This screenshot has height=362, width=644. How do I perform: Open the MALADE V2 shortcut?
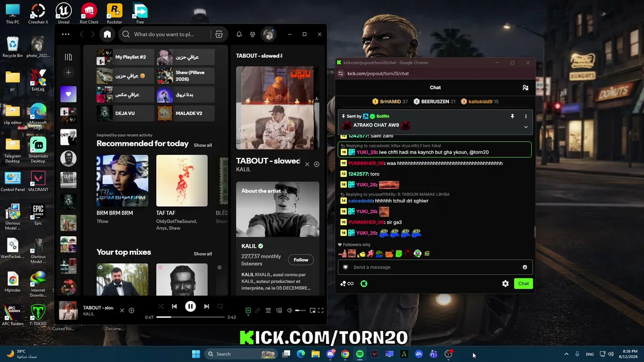tap(186, 113)
